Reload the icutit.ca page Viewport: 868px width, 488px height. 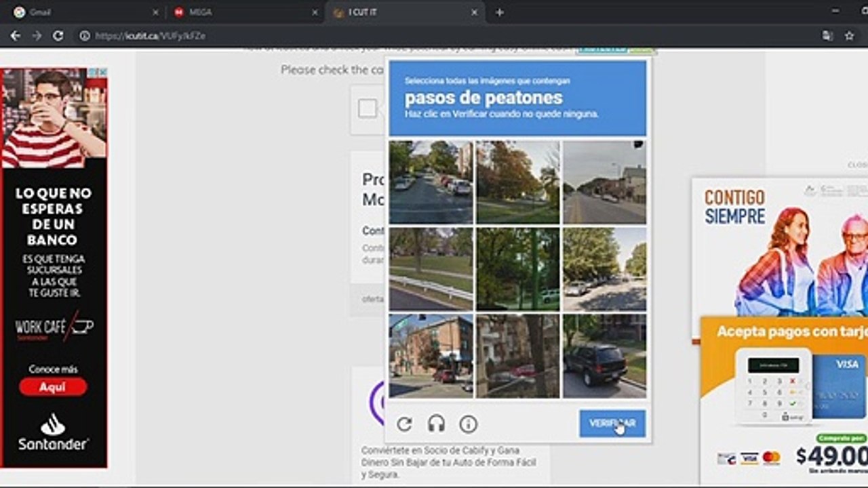click(58, 36)
